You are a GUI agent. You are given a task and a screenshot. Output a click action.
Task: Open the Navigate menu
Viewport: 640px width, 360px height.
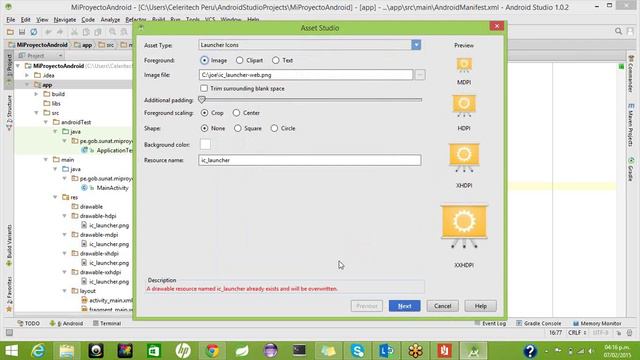point(65,20)
